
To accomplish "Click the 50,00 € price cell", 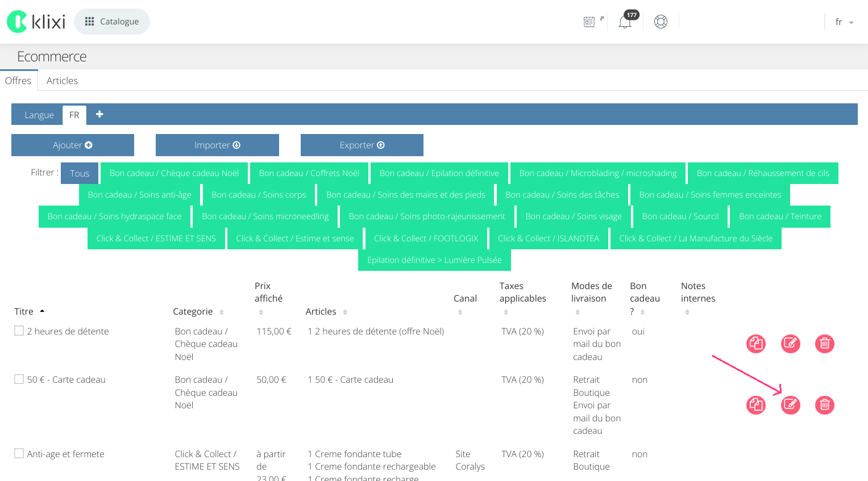I will pyautogui.click(x=272, y=379).
